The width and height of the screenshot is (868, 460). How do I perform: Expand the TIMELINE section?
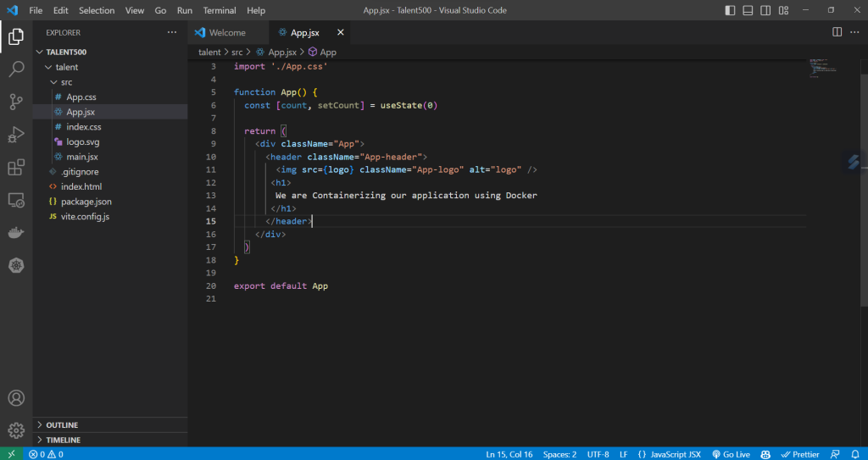pos(63,441)
